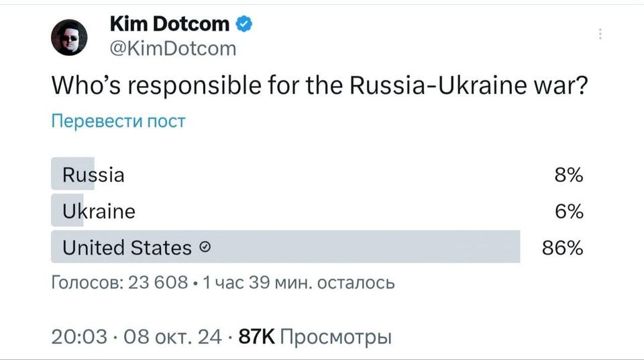Click the 6% result for Ukraine
The image size is (644, 360).
(568, 212)
